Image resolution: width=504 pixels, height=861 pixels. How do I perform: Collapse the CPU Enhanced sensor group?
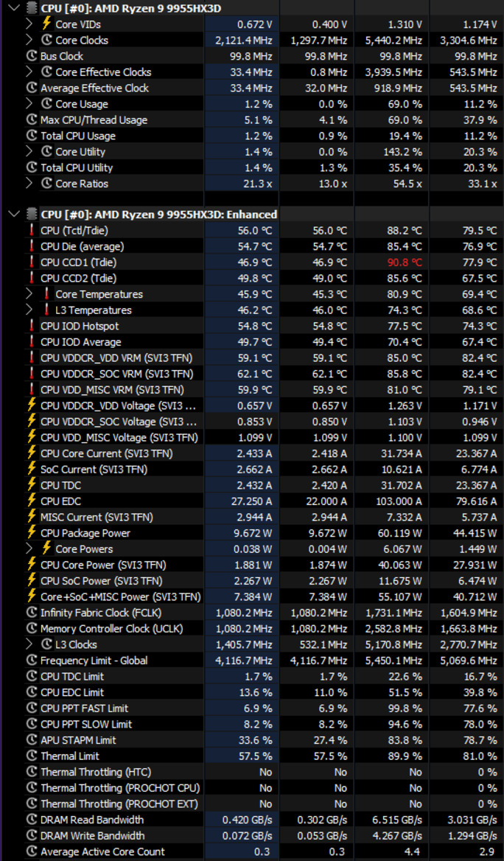[14, 215]
